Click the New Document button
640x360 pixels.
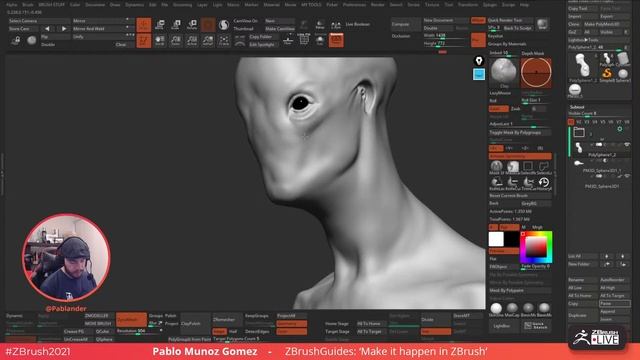coord(445,20)
